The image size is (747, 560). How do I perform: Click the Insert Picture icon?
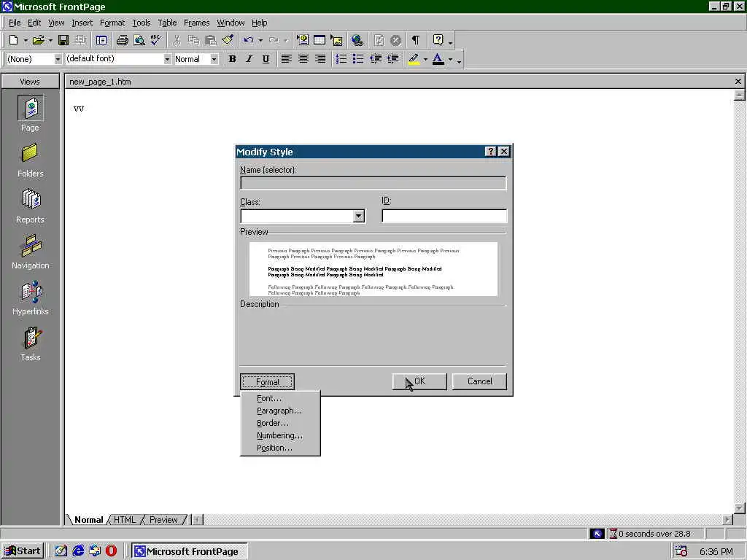point(336,41)
